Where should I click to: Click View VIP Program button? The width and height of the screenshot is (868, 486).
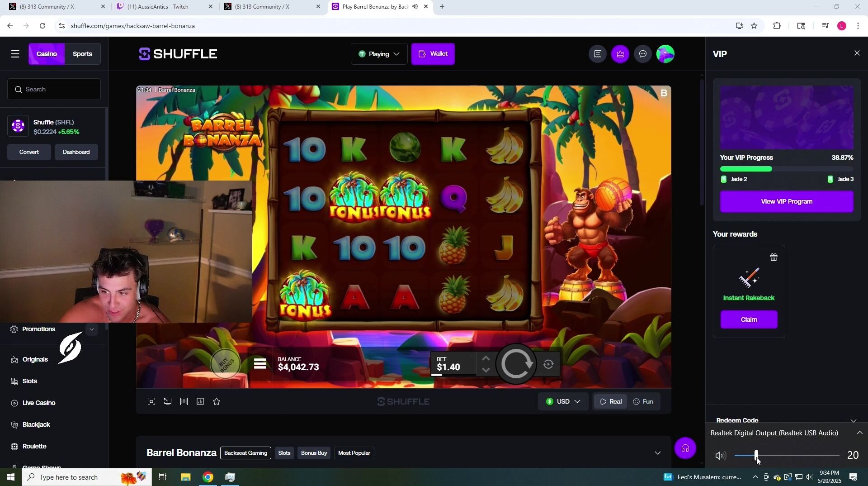point(787,202)
